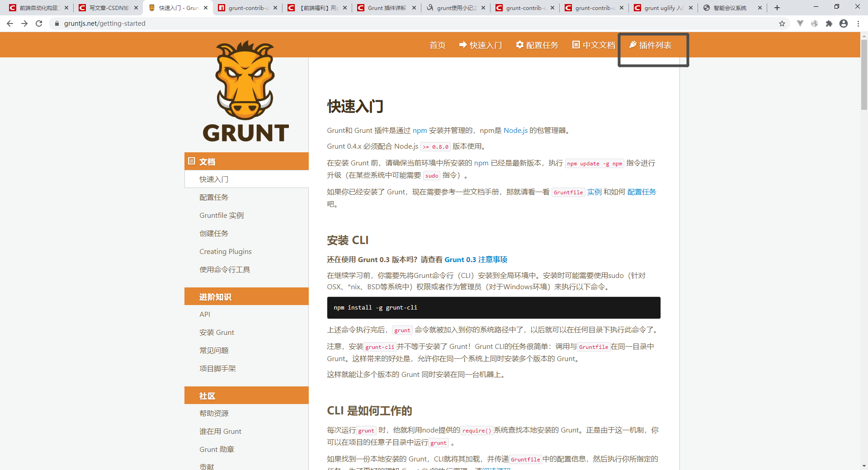
Task: Close the Grunt 插件详解 tab
Action: [x=414, y=8]
